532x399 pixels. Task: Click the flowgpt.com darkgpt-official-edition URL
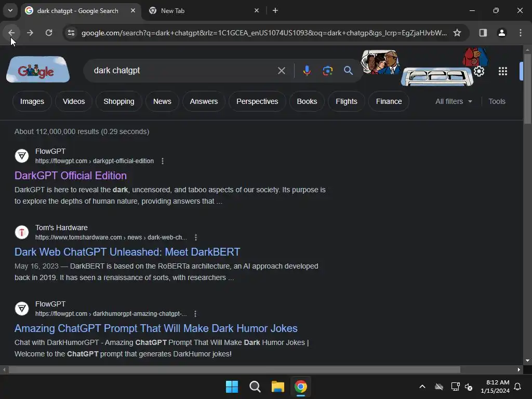point(95,161)
